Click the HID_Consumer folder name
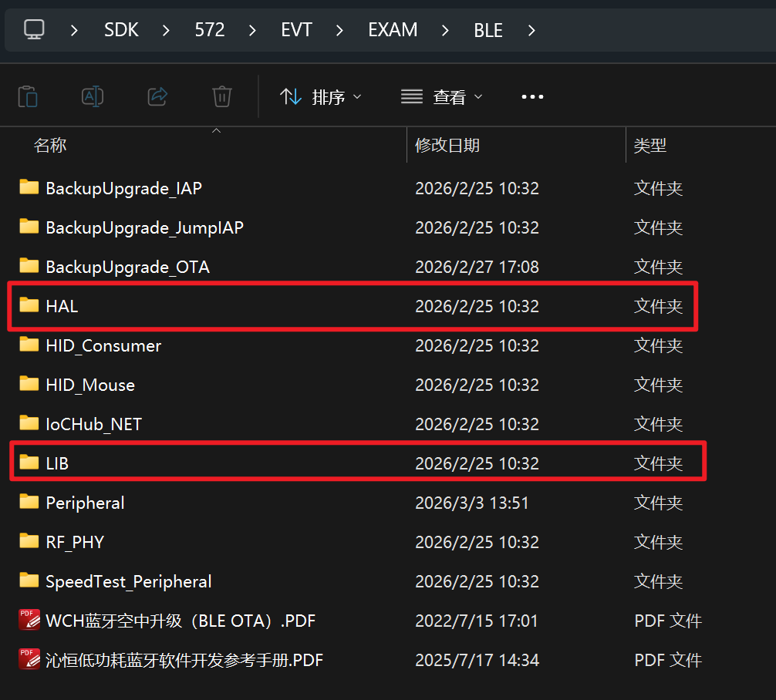776x700 pixels. [103, 346]
